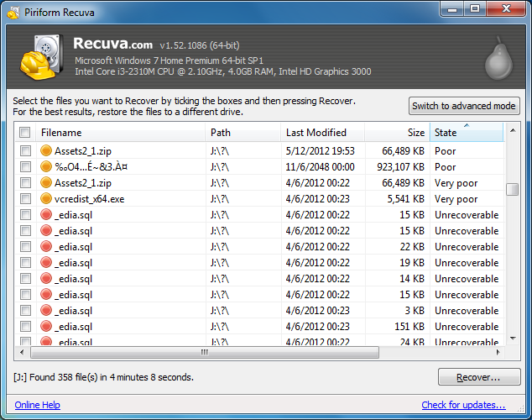The width and height of the screenshot is (532, 420).
Task: Tick checkbox for Assets2_1.zip in Very poor state
Action: 25,182
